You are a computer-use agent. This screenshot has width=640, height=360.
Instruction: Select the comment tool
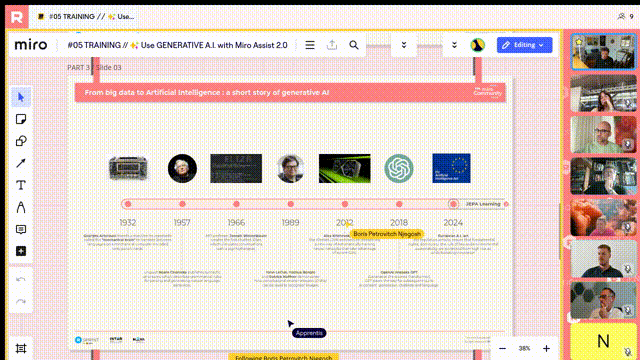point(21,229)
